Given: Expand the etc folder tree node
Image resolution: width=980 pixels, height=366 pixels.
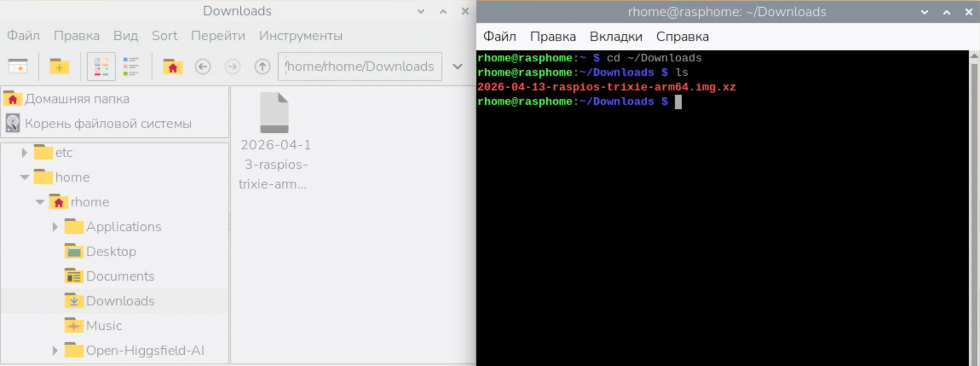Looking at the screenshot, I should [x=24, y=152].
